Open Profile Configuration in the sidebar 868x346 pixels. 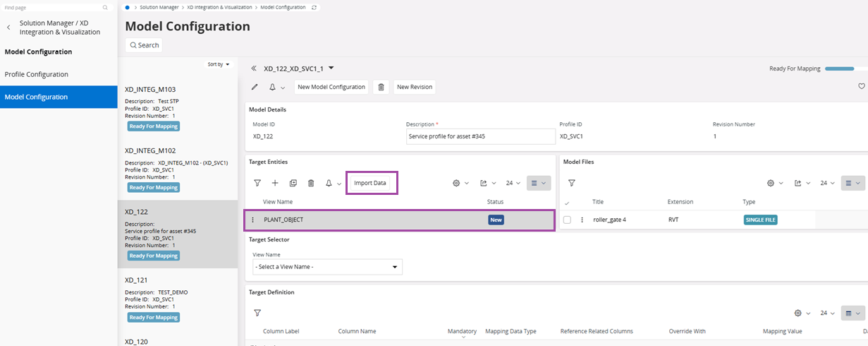(37, 74)
